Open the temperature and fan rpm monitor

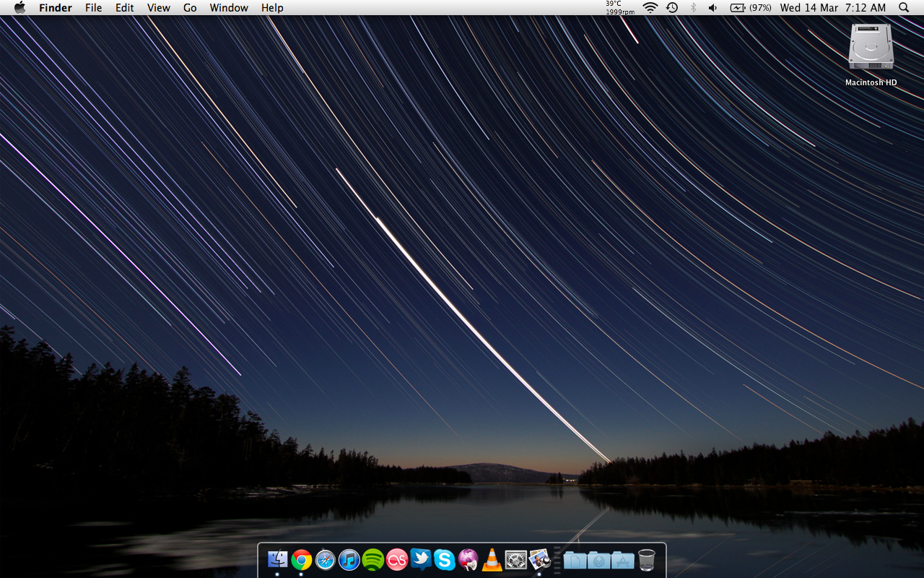tap(620, 7)
